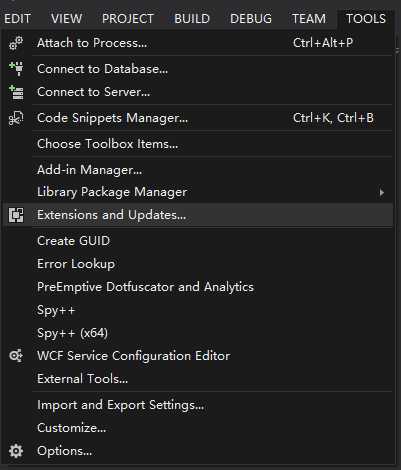
Task: Expand the Library Package Manager submenu arrow
Action: point(381,192)
